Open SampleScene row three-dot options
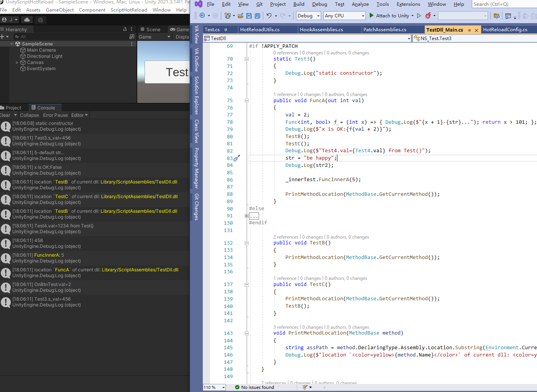Screen dimensions: 537x392 tap(132, 44)
